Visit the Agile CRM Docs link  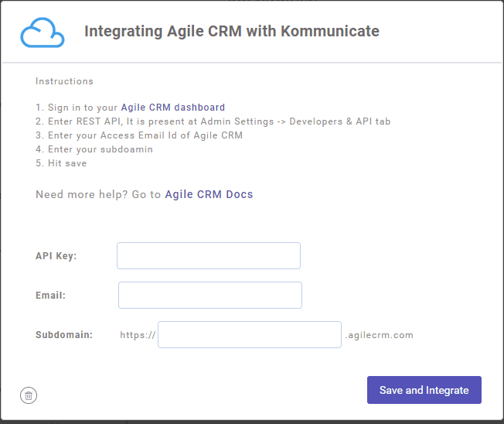pyautogui.click(x=209, y=194)
